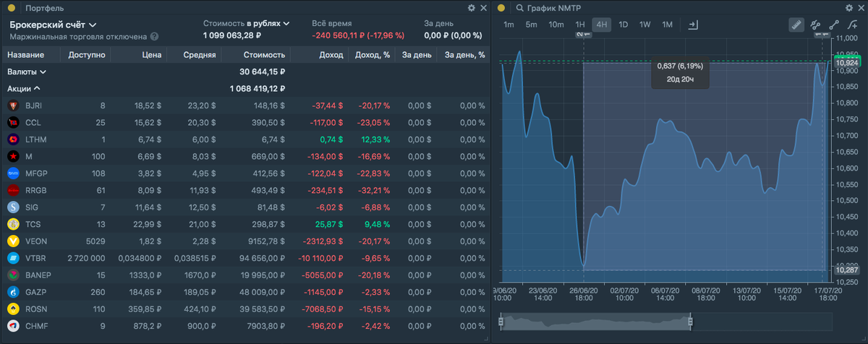The height and width of the screenshot is (344, 868).
Task: Click the chart search magnifier icon
Action: coord(520,8)
